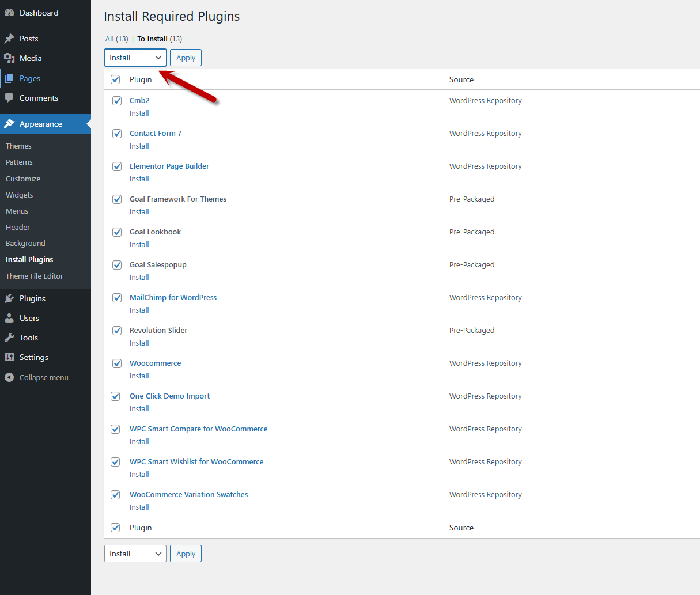Open the Elementor Page Builder link
Screen dimensions: 700x595
[x=169, y=166]
